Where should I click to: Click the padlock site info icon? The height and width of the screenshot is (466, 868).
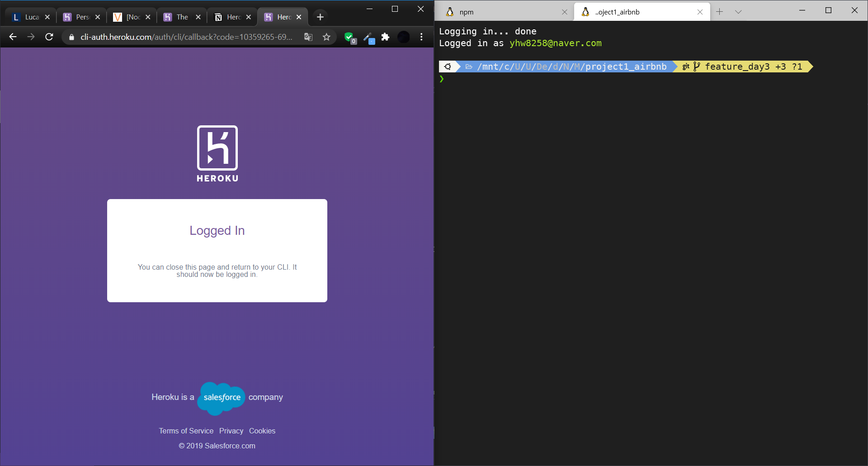pos(71,37)
